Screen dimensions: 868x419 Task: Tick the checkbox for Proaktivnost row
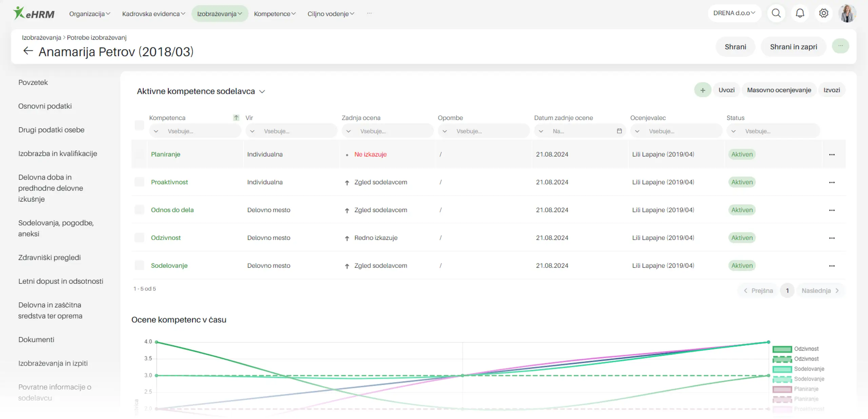coord(139,182)
